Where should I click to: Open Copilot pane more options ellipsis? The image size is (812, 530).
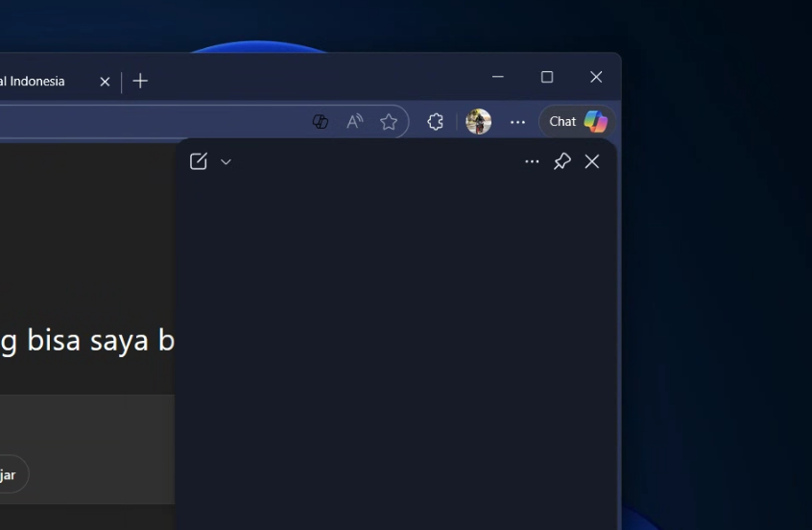click(532, 161)
